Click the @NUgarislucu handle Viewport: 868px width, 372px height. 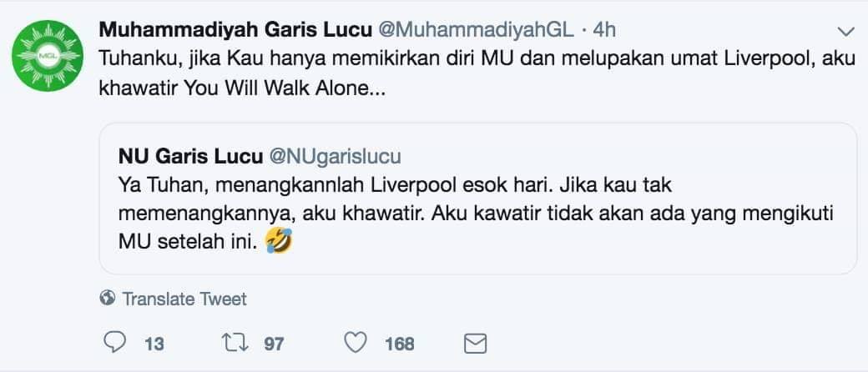tap(335, 157)
